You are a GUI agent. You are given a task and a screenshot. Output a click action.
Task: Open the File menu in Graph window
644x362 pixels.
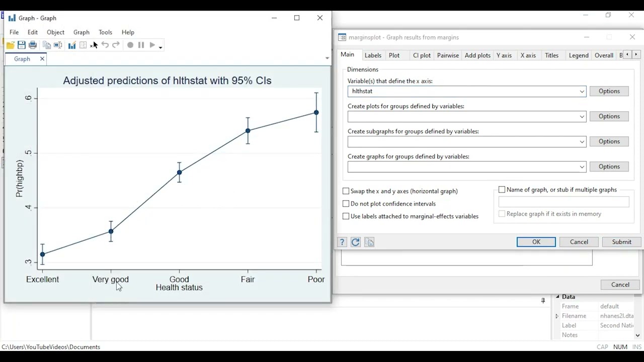pos(14,32)
